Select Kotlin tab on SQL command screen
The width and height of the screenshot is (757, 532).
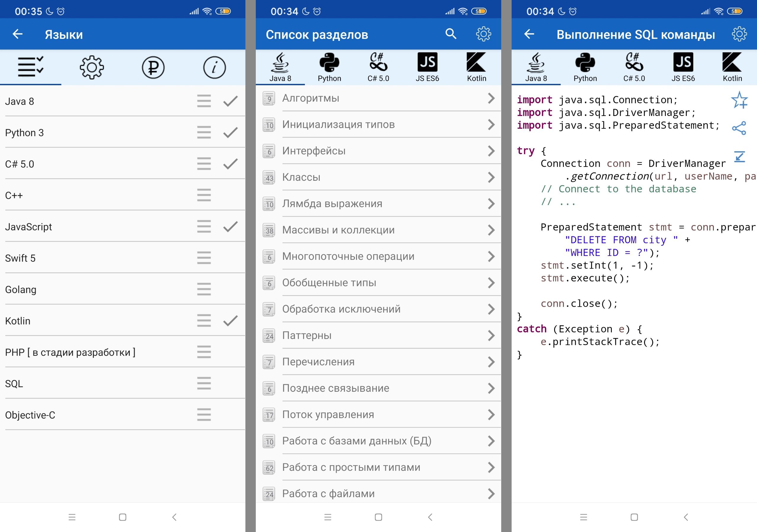[x=732, y=68]
